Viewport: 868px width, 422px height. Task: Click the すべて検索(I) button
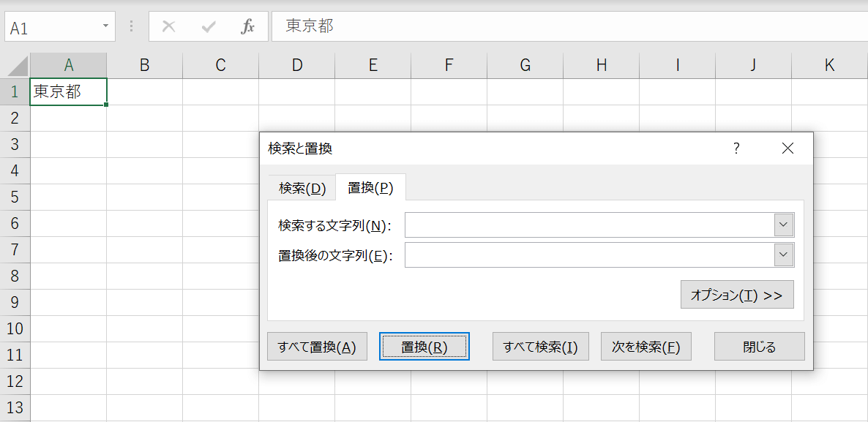tap(541, 347)
